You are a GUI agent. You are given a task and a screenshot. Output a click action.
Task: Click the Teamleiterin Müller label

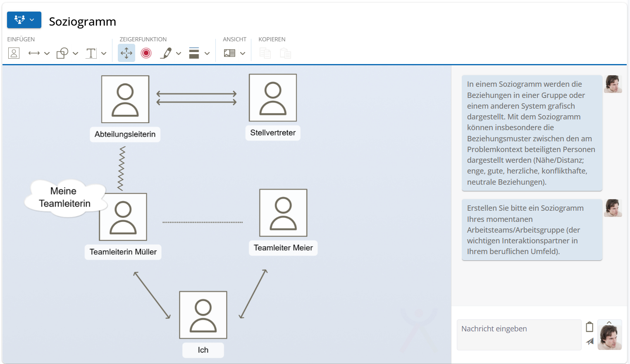coord(123,252)
